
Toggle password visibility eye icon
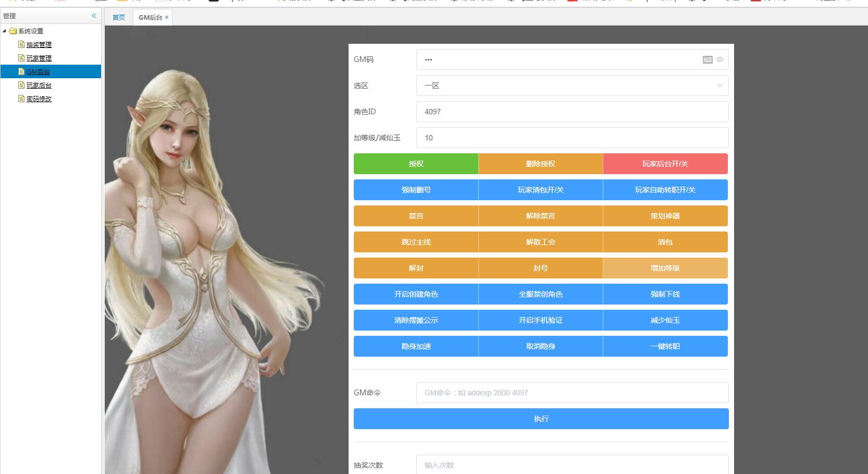720,59
